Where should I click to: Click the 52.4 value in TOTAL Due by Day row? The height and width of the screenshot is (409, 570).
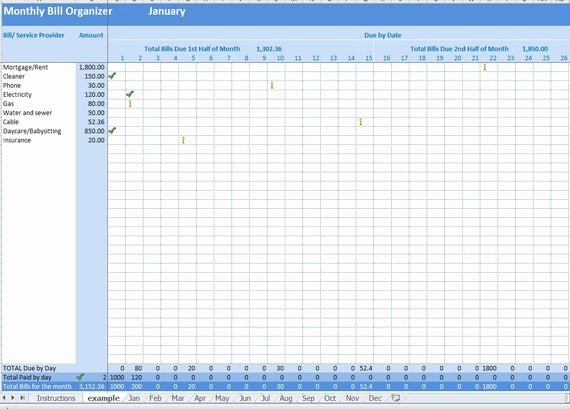[366, 368]
